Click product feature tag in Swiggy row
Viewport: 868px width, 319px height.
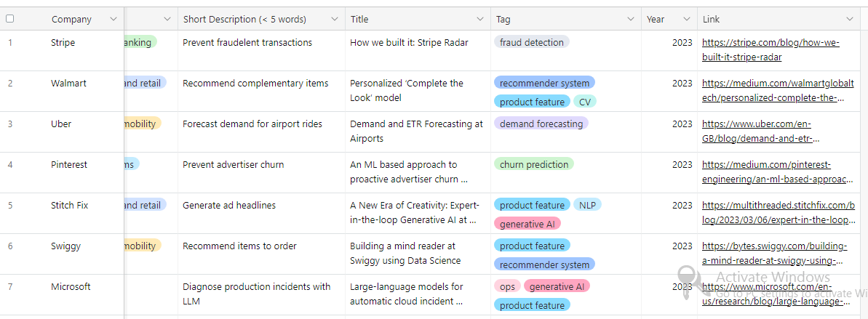coord(531,246)
